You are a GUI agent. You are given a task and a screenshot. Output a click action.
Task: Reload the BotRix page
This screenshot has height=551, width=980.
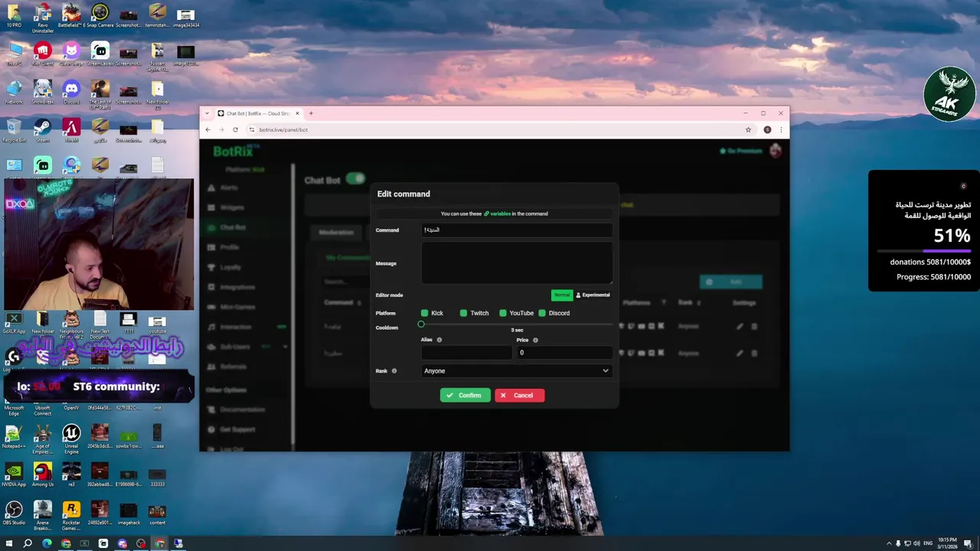(x=235, y=129)
